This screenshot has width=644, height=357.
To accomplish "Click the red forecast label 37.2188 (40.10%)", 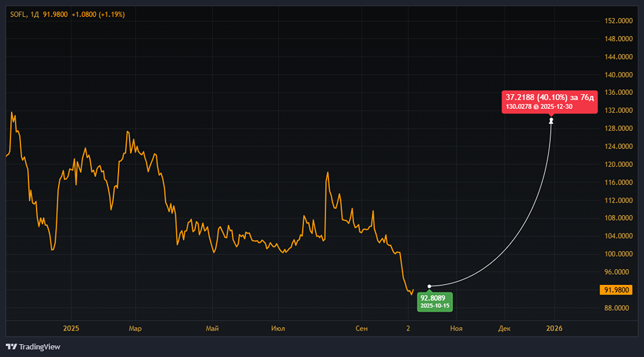I will tap(549, 102).
